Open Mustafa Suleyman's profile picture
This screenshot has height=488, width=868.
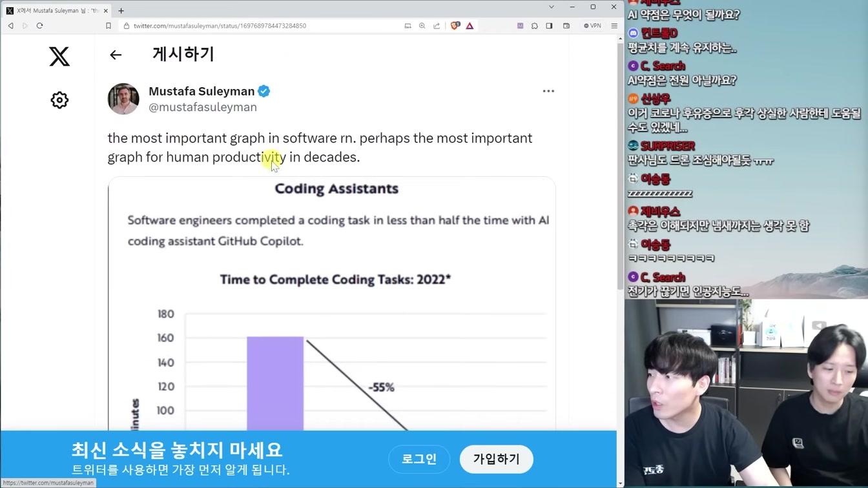click(x=123, y=99)
